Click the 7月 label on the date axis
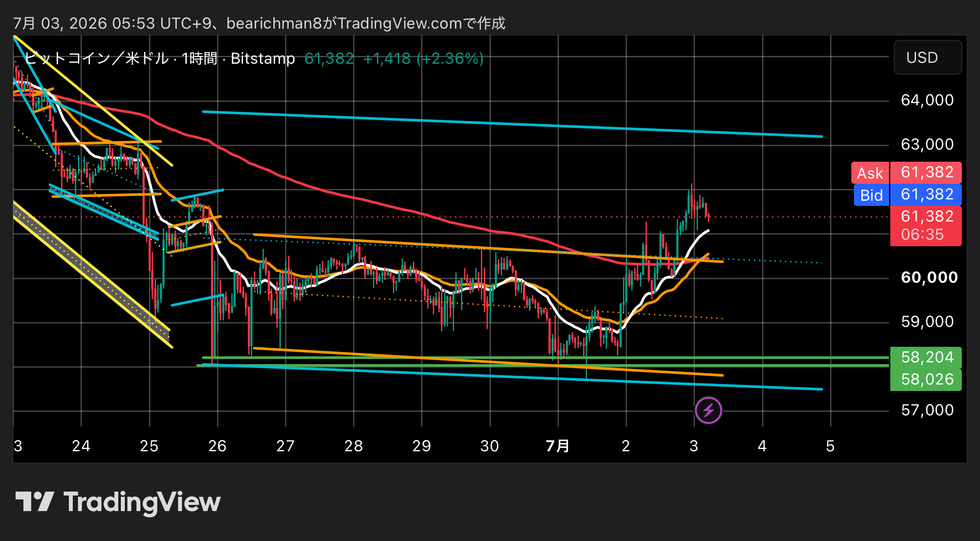This screenshot has width=980, height=541. tap(558, 446)
